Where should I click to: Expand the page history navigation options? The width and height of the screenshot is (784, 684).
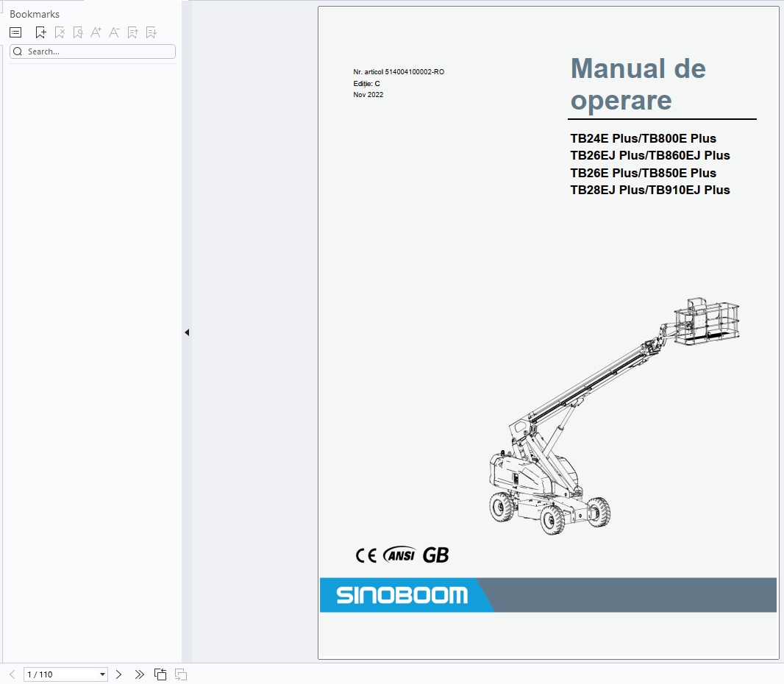[140, 674]
